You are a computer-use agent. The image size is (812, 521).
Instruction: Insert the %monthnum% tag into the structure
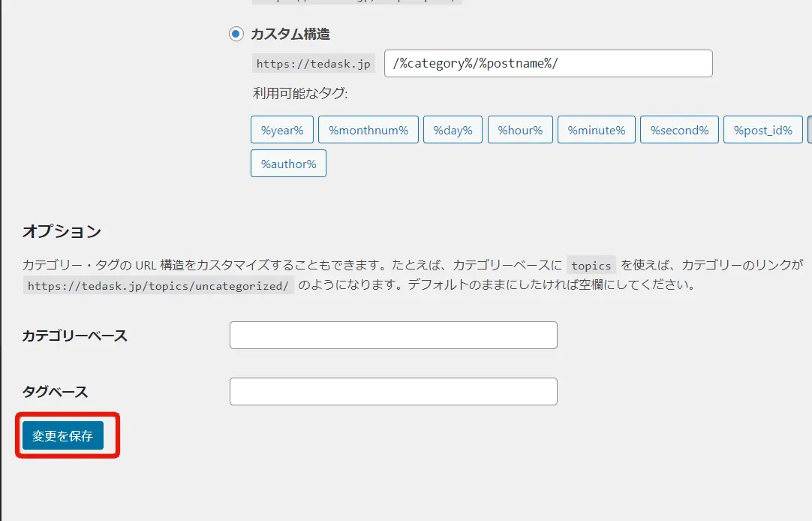click(368, 129)
